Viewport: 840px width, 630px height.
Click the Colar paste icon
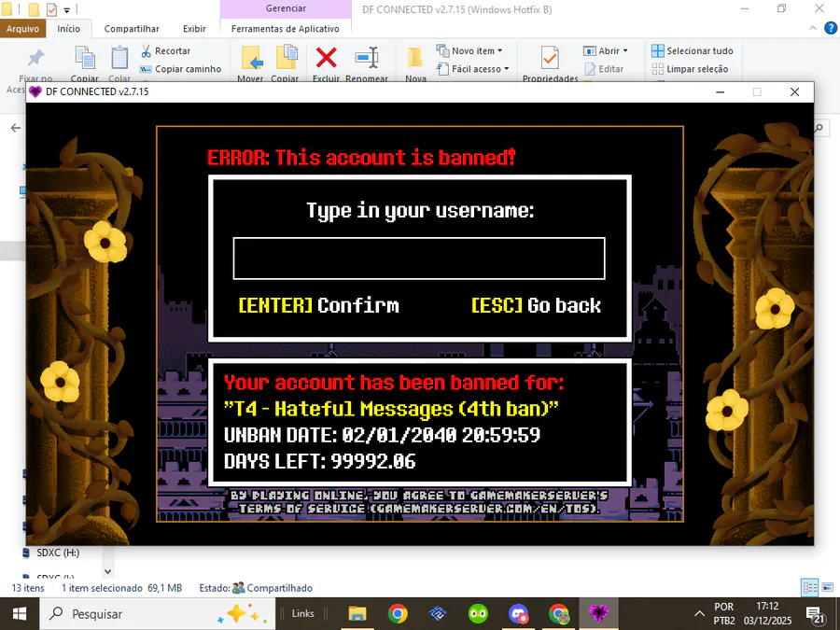(x=119, y=58)
